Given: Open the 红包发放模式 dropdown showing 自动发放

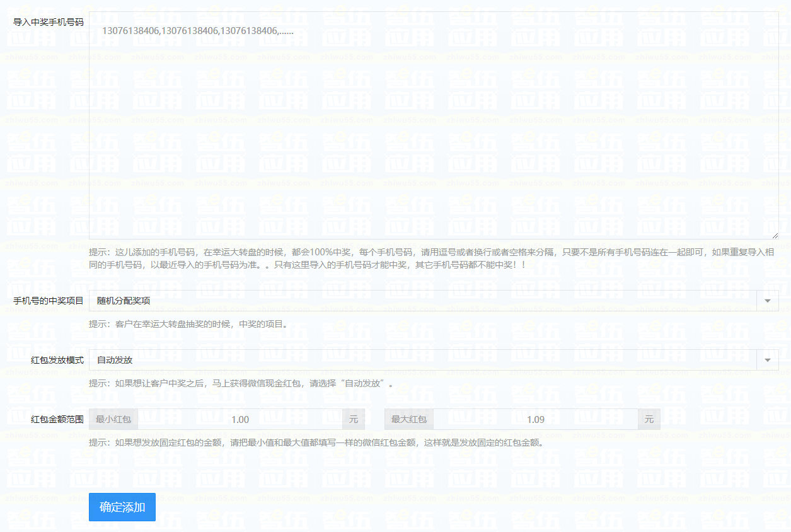Looking at the screenshot, I should [434, 360].
